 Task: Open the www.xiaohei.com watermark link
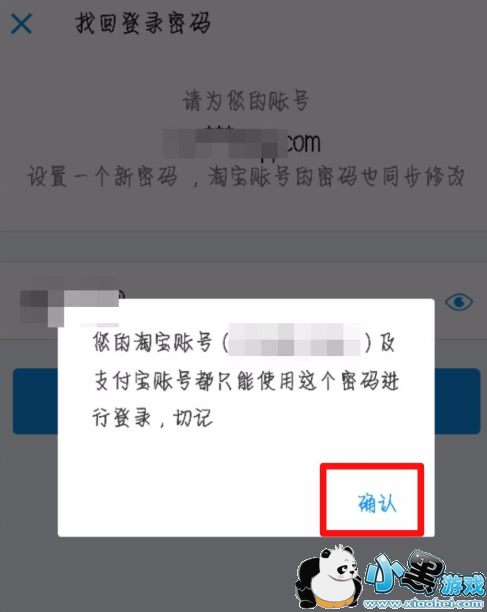[x=423, y=603]
